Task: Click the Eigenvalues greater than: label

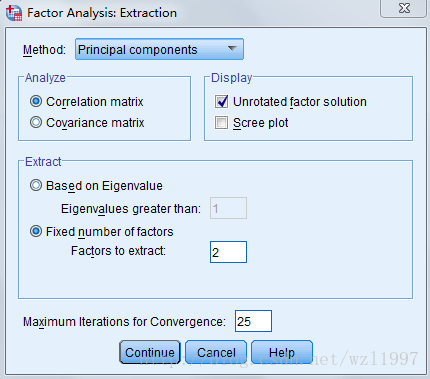Action: pos(131,209)
